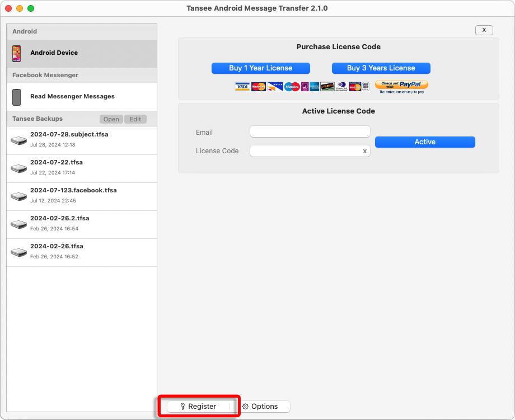Image resolution: width=515 pixels, height=420 pixels.
Task: Select backup 2024-02-26.2.tfsa
Action: [82, 224]
